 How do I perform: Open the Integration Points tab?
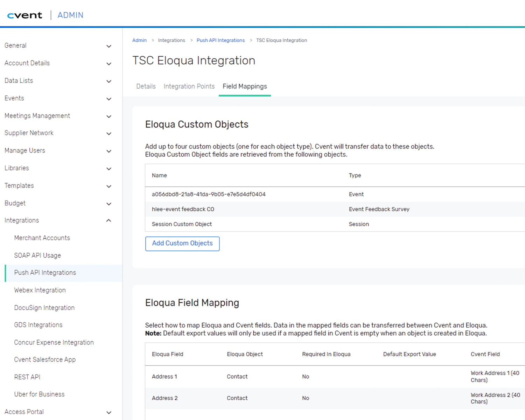click(x=189, y=86)
